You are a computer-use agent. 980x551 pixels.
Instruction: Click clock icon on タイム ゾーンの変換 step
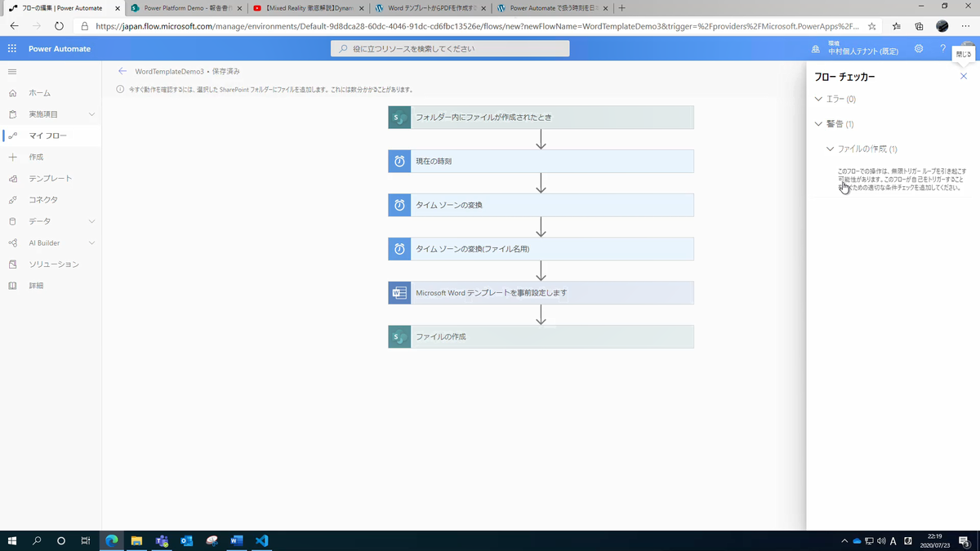tap(399, 205)
